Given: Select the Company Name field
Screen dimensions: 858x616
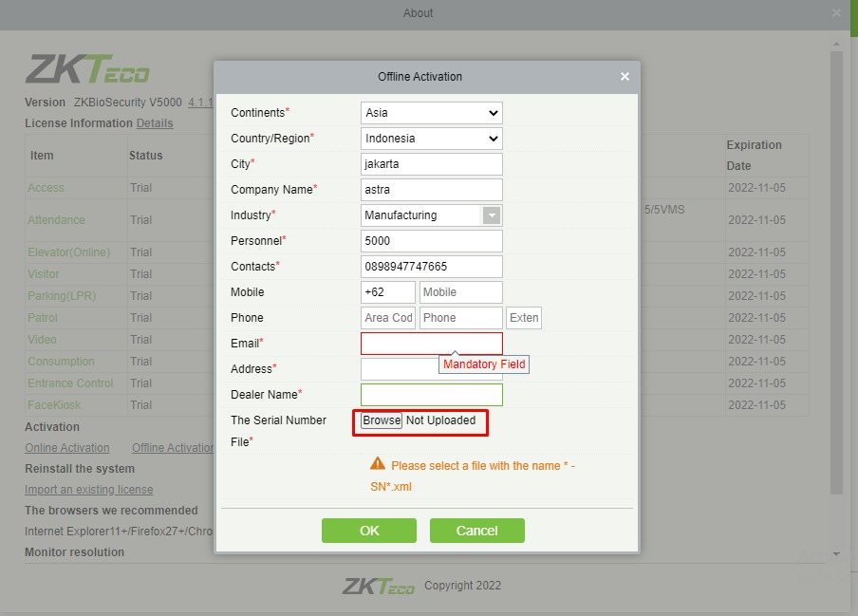Looking at the screenshot, I should point(431,190).
